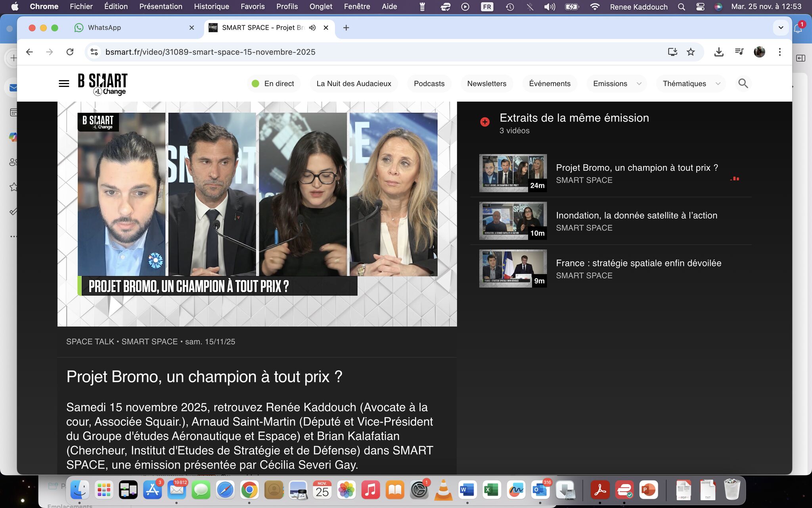Open macOS Control Center toggle icon
Image resolution: width=812 pixels, height=508 pixels.
click(x=700, y=7)
